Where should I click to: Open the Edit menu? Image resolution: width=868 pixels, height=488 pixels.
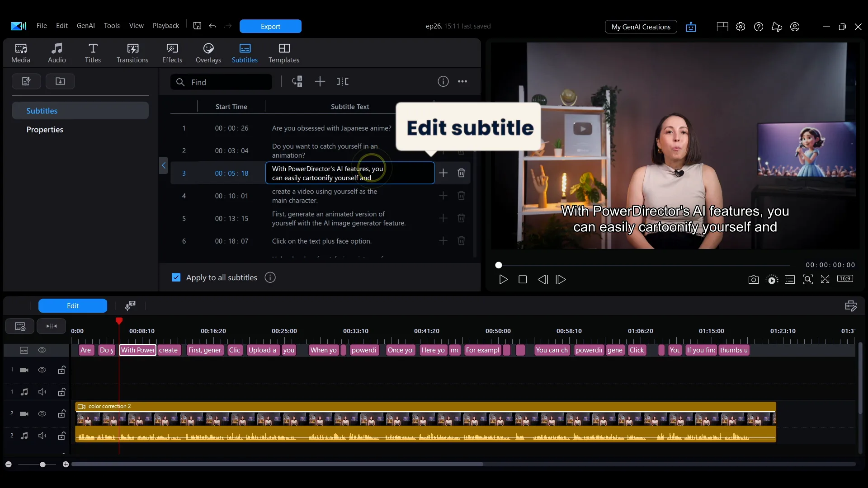pyautogui.click(x=62, y=26)
